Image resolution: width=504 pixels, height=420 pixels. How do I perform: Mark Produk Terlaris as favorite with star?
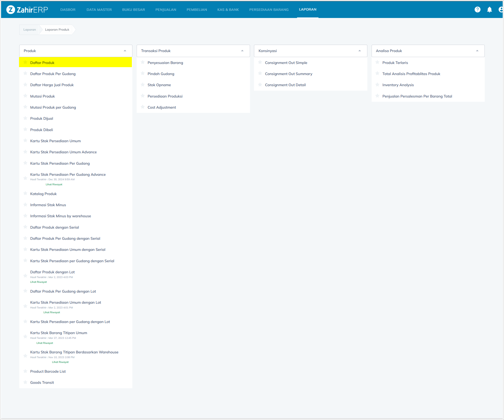(377, 62)
